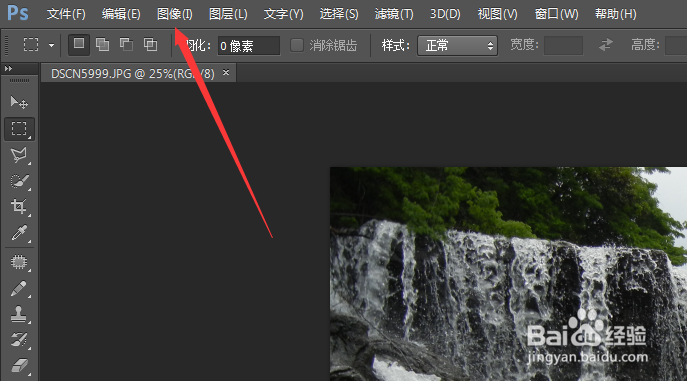687x381 pixels.
Task: Click the feather 0 像素 input field
Action: [x=248, y=46]
